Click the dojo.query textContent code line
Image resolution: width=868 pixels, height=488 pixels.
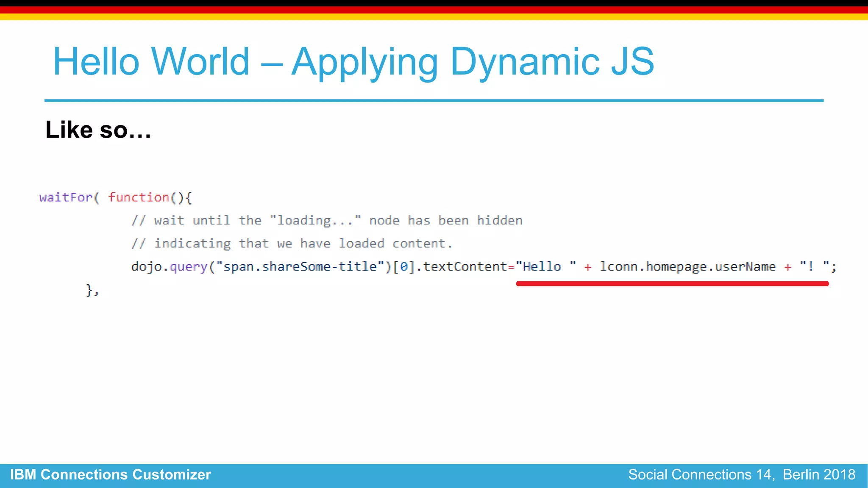(x=484, y=267)
